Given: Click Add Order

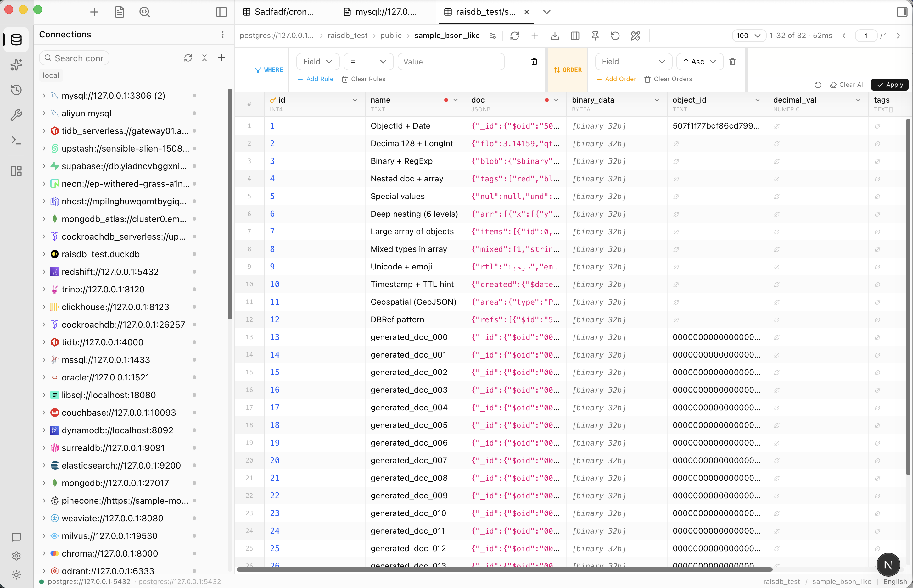Looking at the screenshot, I should [616, 79].
